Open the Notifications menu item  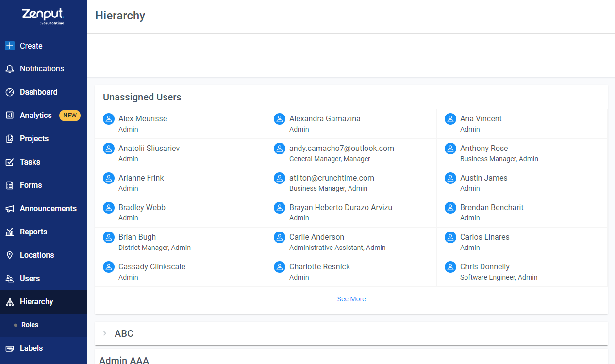pyautogui.click(x=44, y=69)
